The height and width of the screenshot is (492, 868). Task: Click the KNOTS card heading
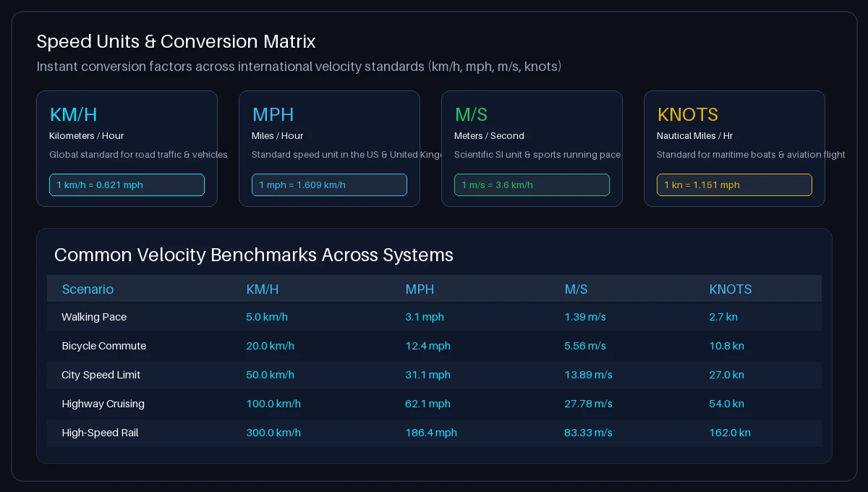(687, 114)
